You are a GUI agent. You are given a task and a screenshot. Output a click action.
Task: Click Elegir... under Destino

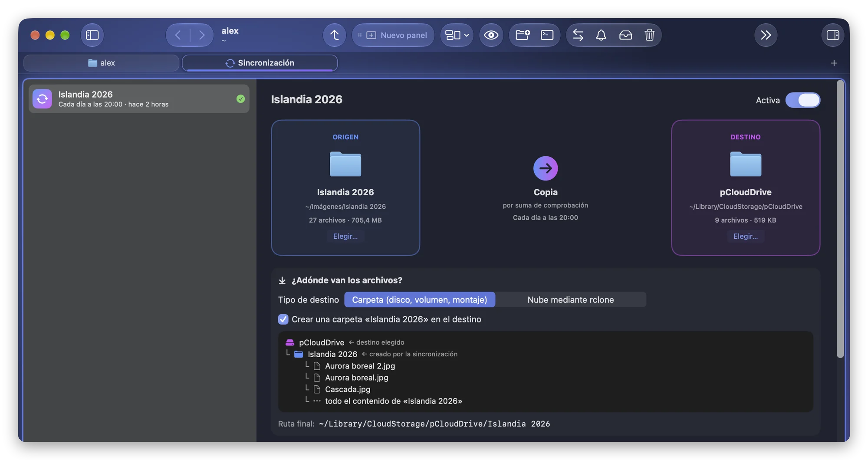(746, 237)
